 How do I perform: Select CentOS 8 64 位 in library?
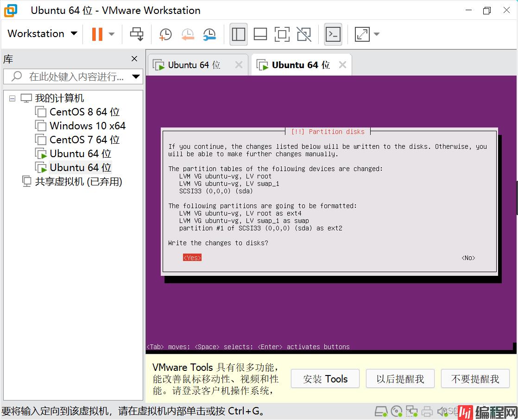tap(84, 112)
